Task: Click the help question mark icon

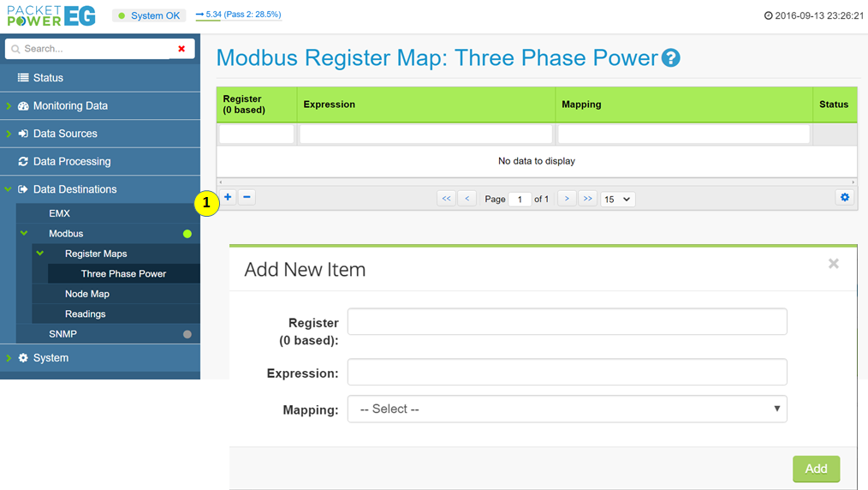Action: point(671,58)
